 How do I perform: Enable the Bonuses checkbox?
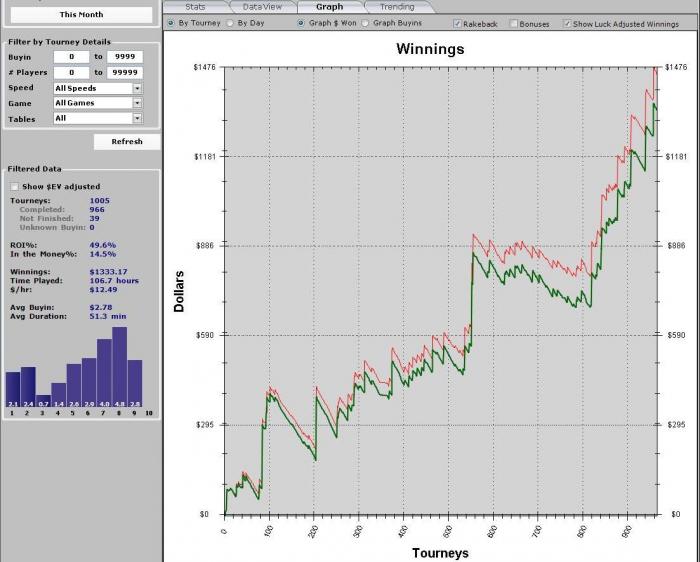[514, 24]
